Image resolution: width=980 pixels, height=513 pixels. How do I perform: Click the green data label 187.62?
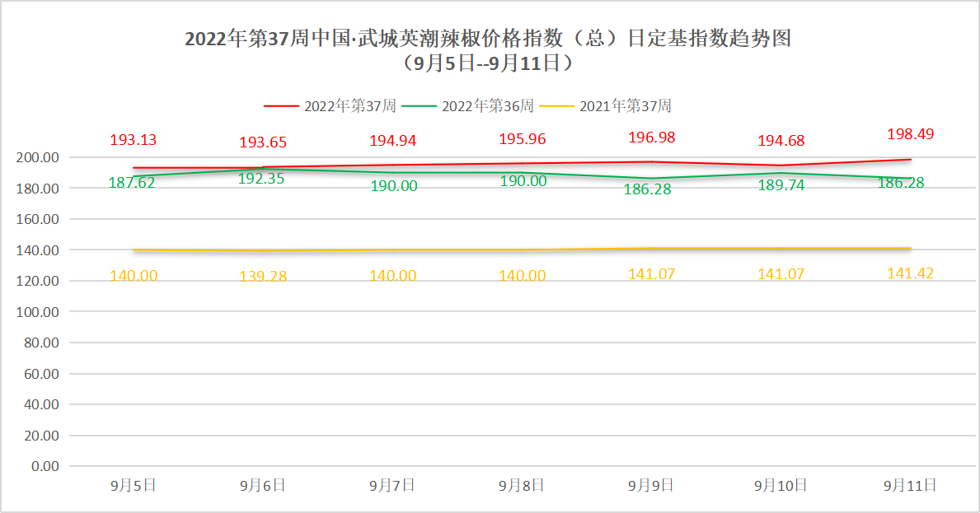[132, 183]
